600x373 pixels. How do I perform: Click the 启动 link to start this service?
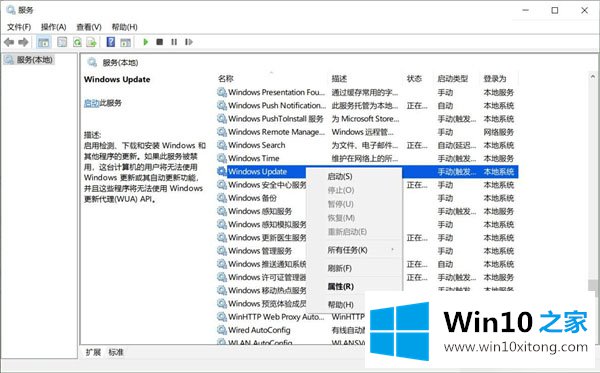coord(91,103)
